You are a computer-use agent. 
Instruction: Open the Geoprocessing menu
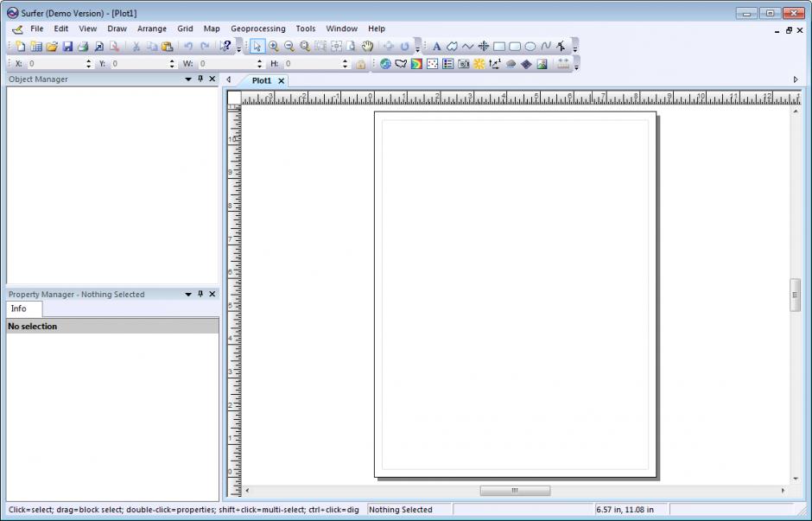pos(257,29)
